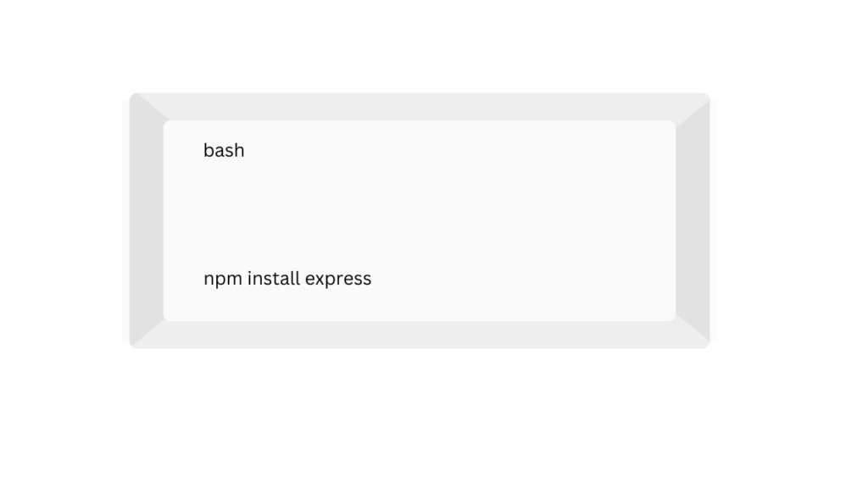
Task: Click the white background above the code box
Action: pyautogui.click(x=420, y=47)
